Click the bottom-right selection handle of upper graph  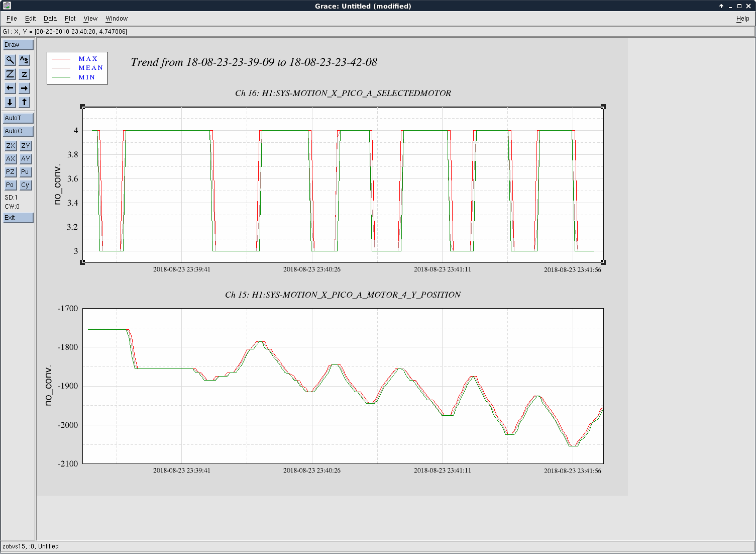click(x=603, y=262)
